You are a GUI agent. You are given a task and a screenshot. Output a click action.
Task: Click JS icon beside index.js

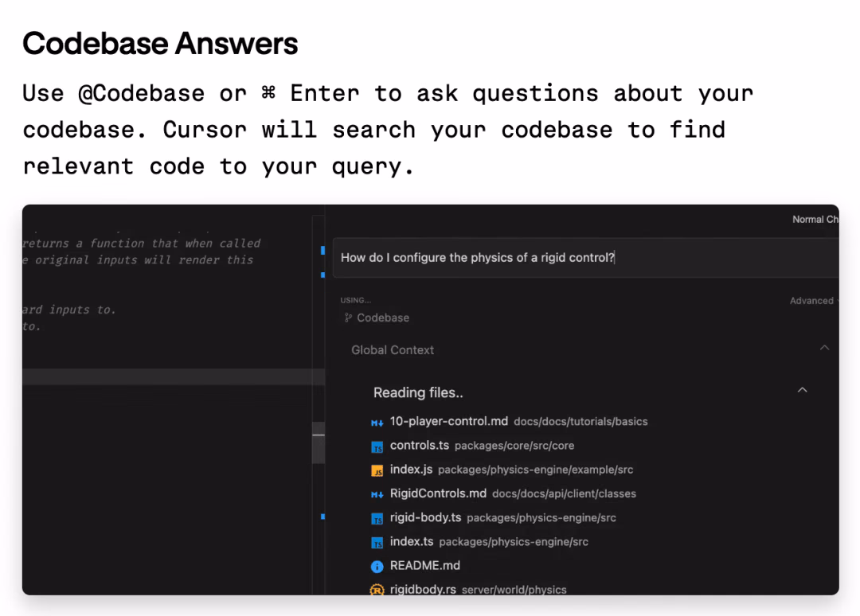pos(377,471)
